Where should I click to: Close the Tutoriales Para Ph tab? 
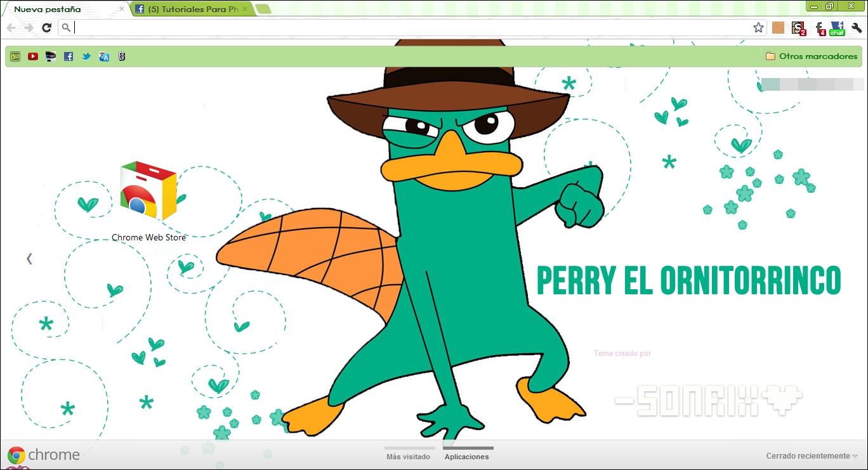pyautogui.click(x=245, y=10)
